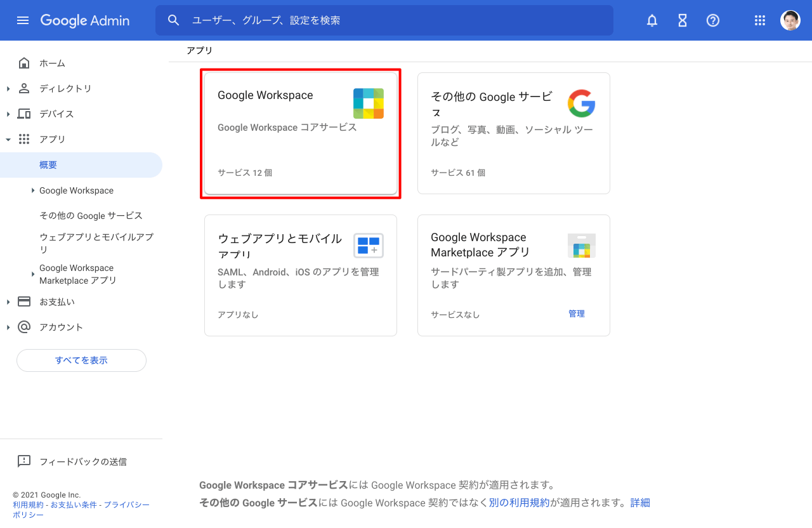Click the アプリなし text

238,315
